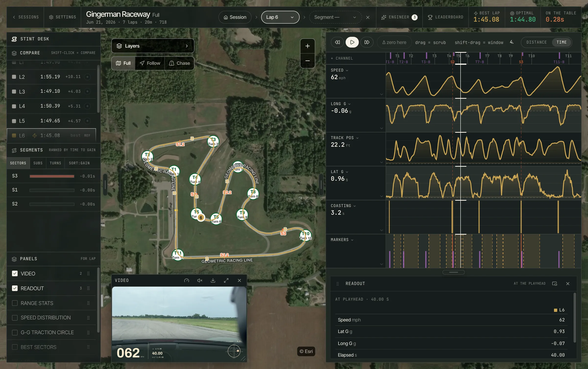Click the Turn 10 map marker
This screenshot has width=588, height=369.
(306, 236)
